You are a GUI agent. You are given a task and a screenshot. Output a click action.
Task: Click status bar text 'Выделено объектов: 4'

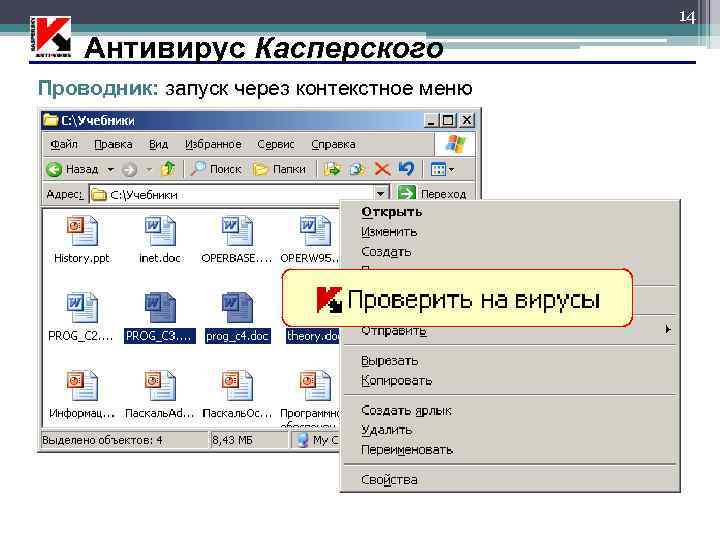[102, 440]
